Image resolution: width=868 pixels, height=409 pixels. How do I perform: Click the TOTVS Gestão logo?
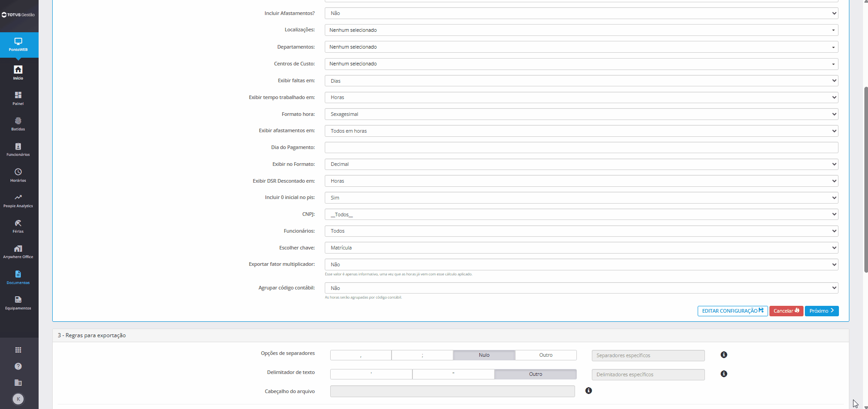18,15
